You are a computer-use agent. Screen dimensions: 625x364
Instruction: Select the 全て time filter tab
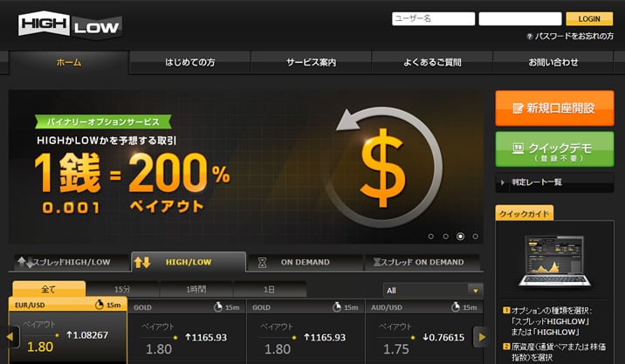pos(49,289)
